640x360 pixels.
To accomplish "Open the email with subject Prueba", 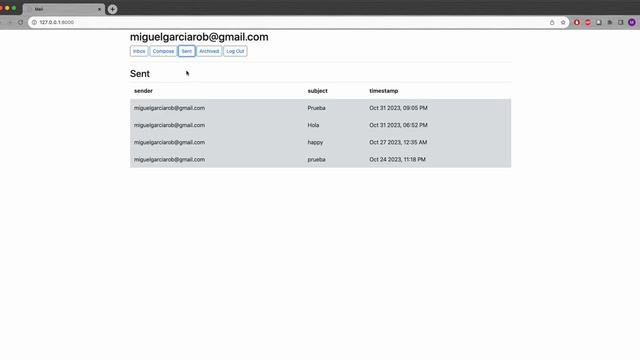I will click(320, 108).
